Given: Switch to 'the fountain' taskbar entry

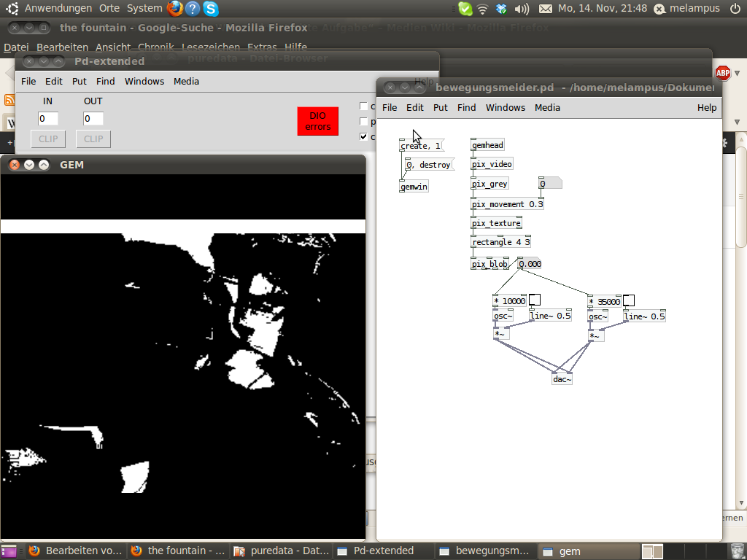Looking at the screenshot, I should (178, 551).
